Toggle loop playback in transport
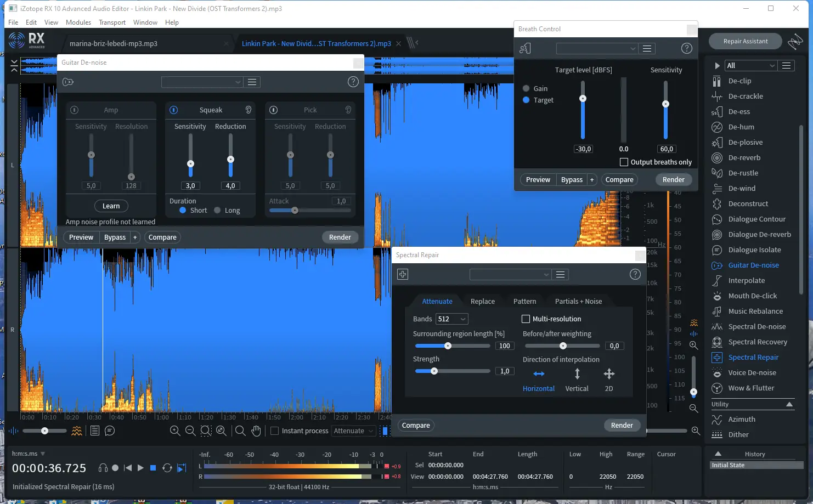 pyautogui.click(x=167, y=468)
